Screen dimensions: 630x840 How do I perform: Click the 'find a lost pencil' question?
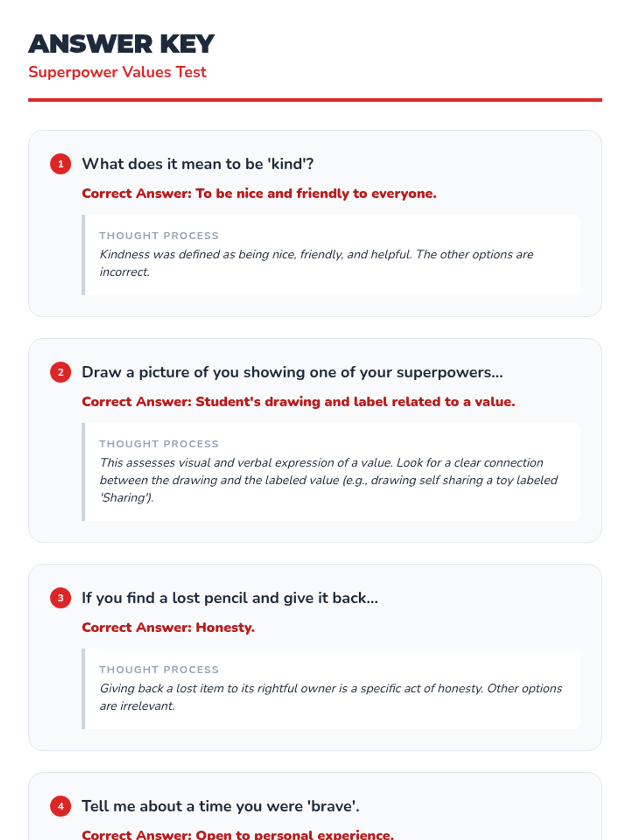click(229, 598)
